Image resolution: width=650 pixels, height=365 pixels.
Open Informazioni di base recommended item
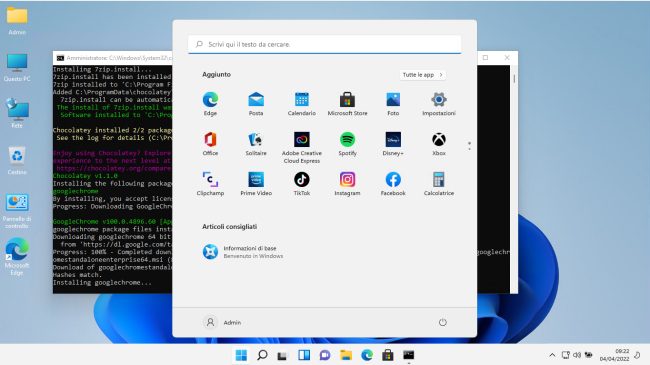pos(243,252)
